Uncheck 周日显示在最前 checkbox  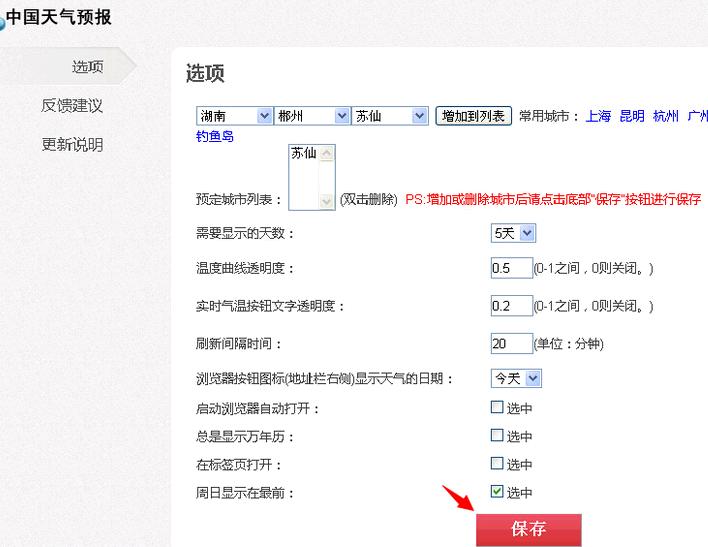(x=497, y=491)
